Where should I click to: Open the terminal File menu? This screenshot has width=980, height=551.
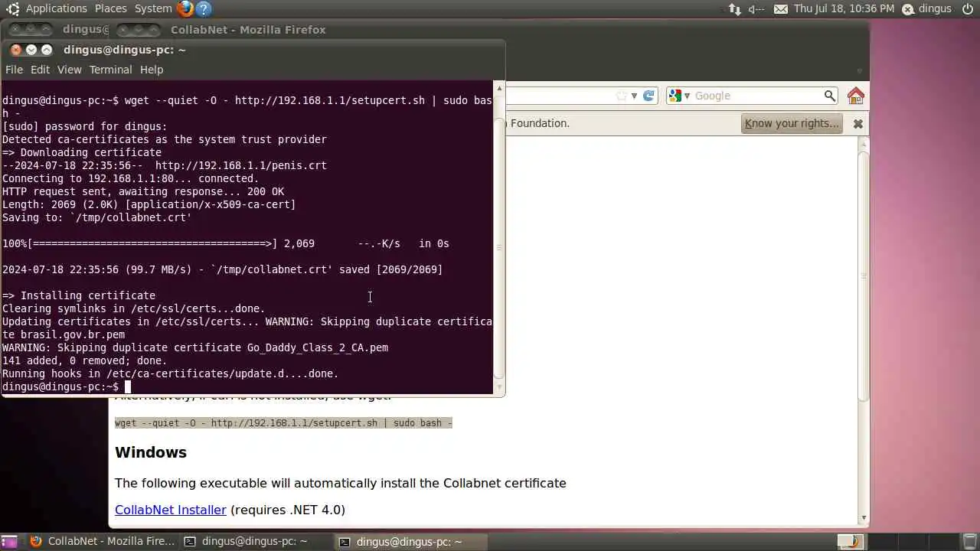[14, 70]
